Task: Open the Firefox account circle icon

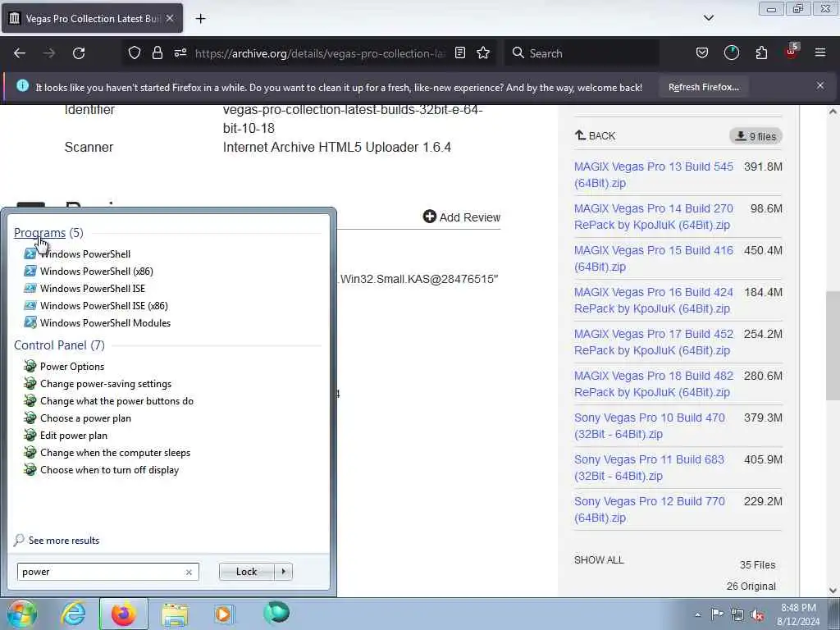Action: pos(731,53)
